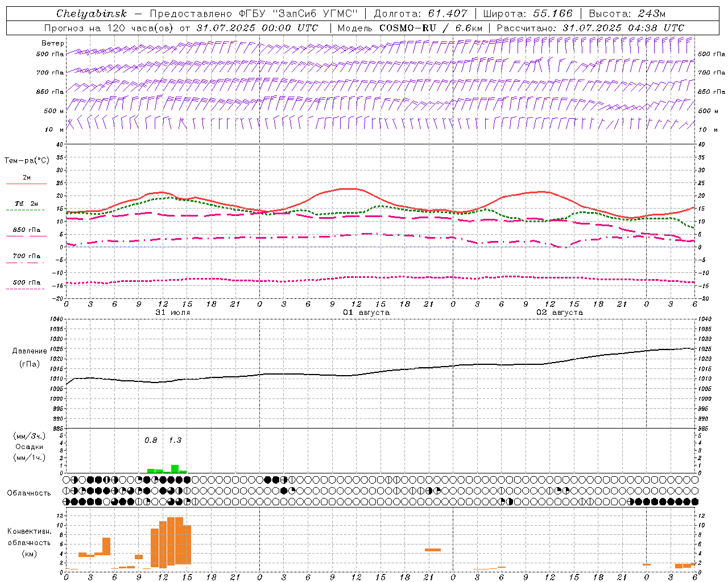728x582 pixels.
Task: Select the 'Модель COSMO-RU / 6.6км' model label
Action: 410,28
